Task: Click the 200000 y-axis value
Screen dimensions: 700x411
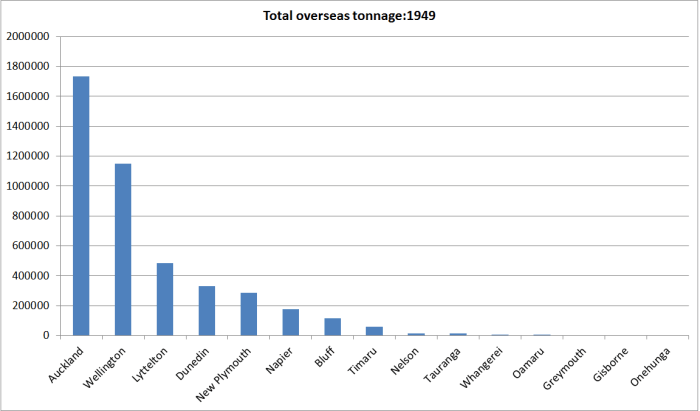Action: pos(30,306)
